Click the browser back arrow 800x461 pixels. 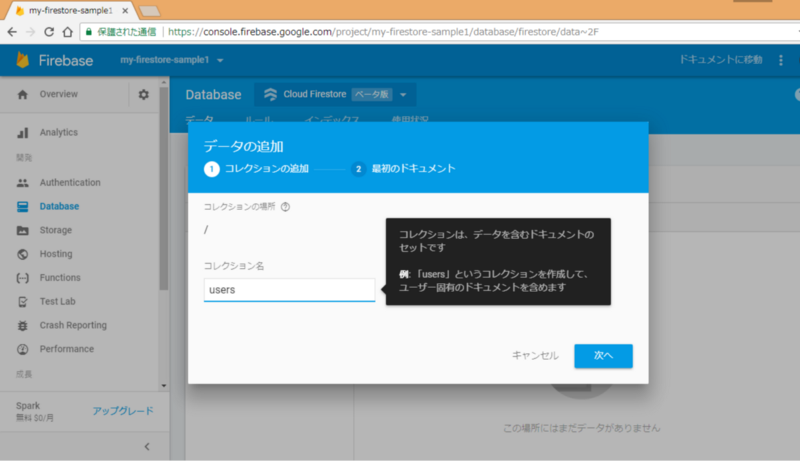coord(12,32)
